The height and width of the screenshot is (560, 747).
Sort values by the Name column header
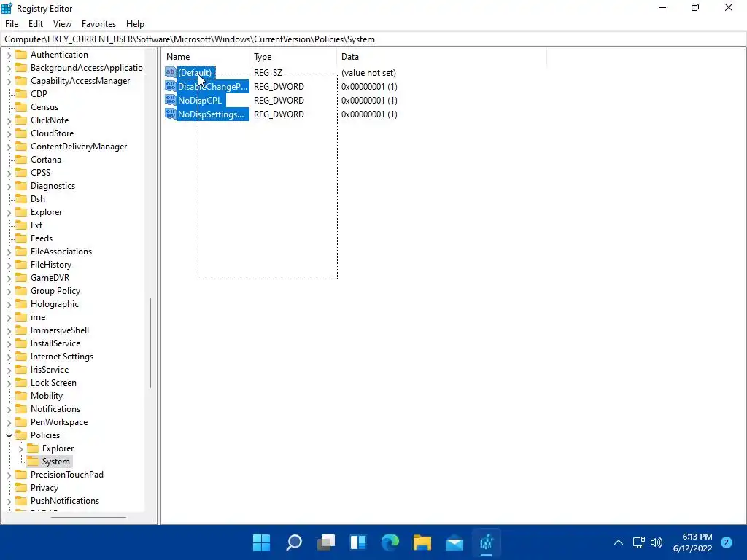click(205, 57)
